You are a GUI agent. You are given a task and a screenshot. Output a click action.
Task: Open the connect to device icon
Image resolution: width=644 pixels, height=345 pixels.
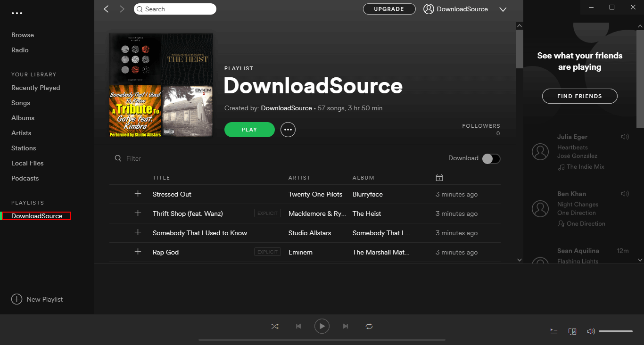(x=572, y=331)
